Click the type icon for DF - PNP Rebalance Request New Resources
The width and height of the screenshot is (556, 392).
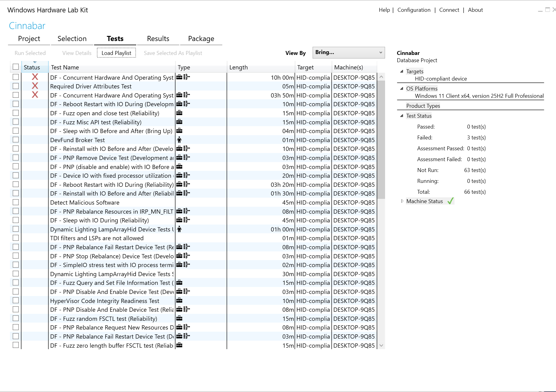pyautogui.click(x=183, y=327)
